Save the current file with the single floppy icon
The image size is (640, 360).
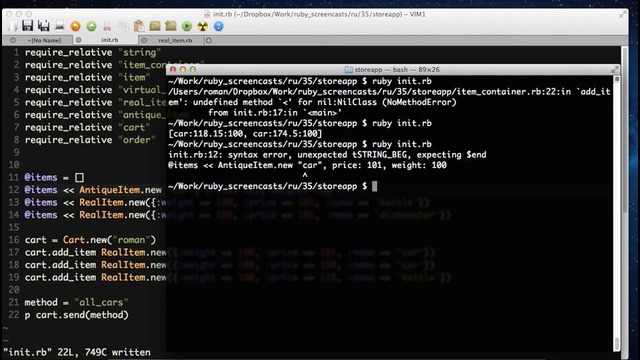coord(27,26)
